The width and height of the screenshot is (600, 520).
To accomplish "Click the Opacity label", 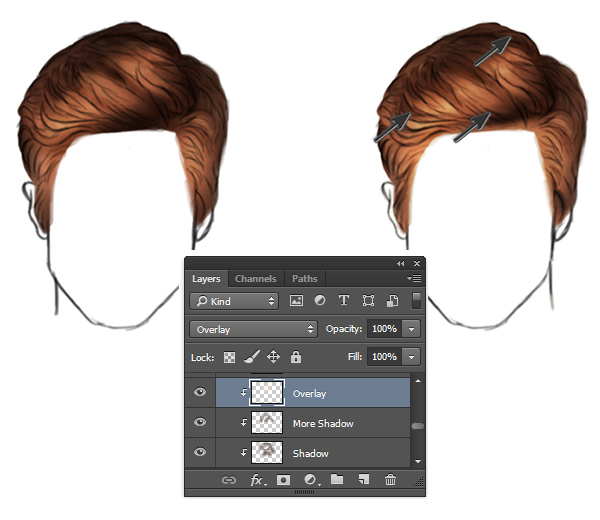I will (344, 329).
